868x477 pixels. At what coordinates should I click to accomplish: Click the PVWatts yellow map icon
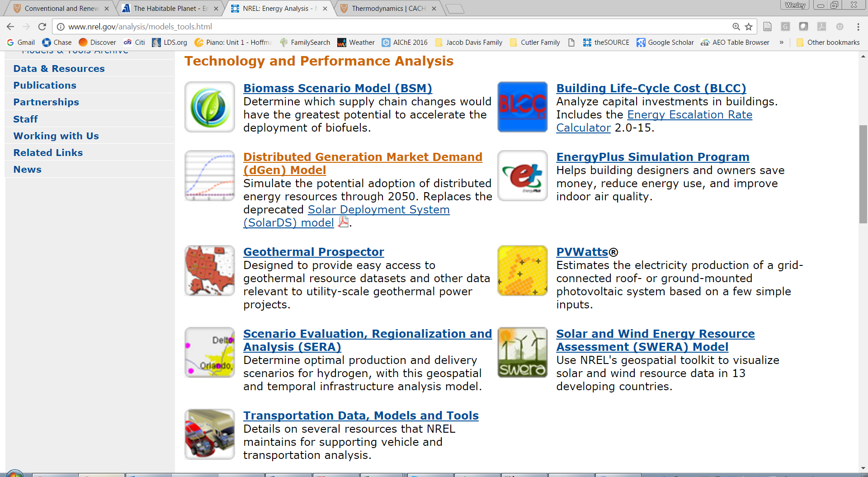[522, 271]
